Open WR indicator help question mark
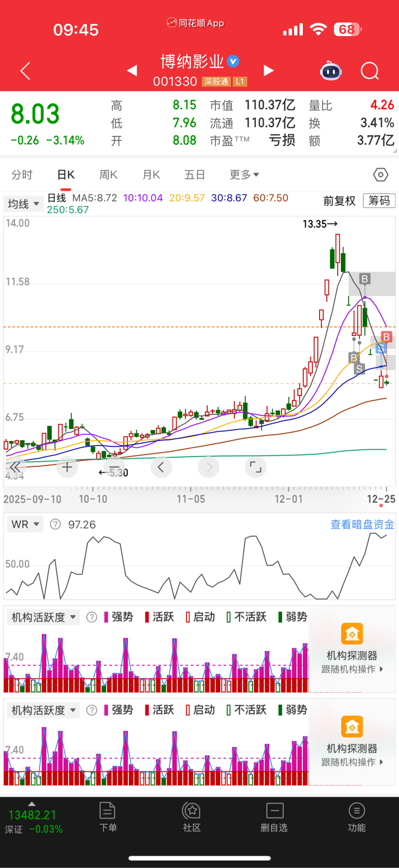Image resolution: width=399 pixels, height=868 pixels. 55,524
